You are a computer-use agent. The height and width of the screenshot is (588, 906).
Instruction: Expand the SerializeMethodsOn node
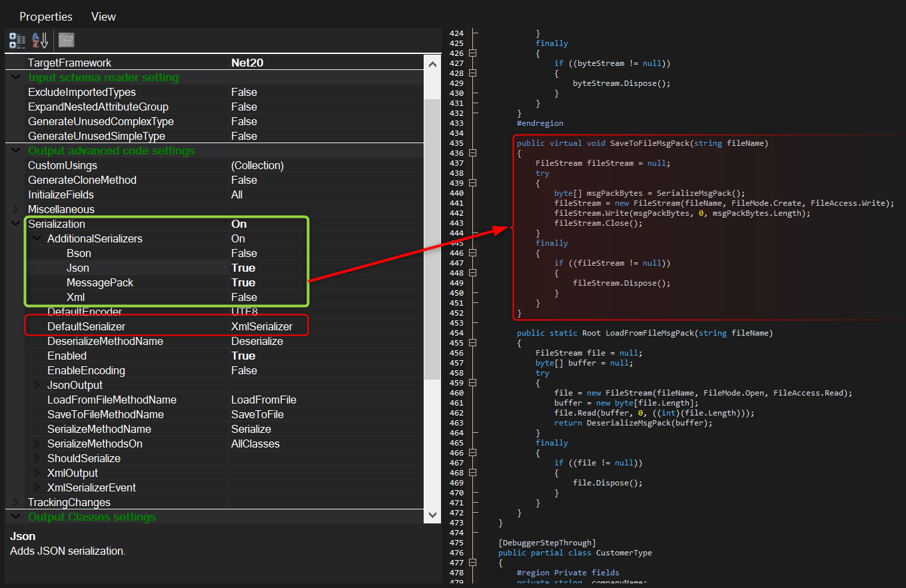click(37, 444)
